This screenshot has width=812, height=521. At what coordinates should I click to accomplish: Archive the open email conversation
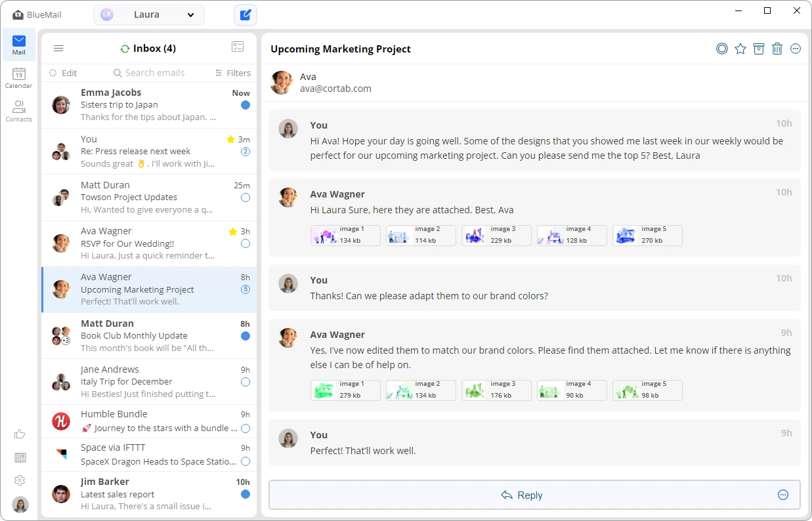pos(759,49)
